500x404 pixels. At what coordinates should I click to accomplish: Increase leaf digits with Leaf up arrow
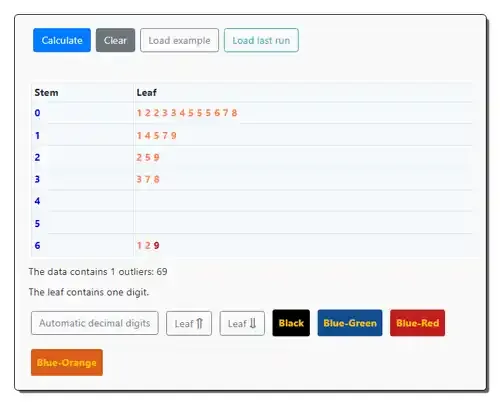point(189,323)
